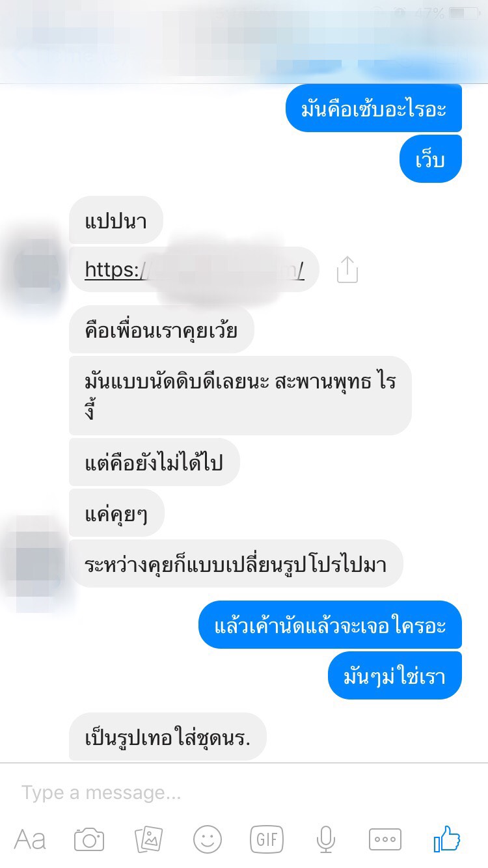Tap the Type a message field

(x=244, y=793)
